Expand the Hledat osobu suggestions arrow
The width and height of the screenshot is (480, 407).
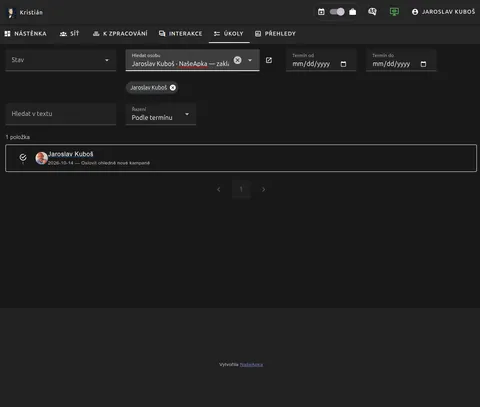click(250, 60)
